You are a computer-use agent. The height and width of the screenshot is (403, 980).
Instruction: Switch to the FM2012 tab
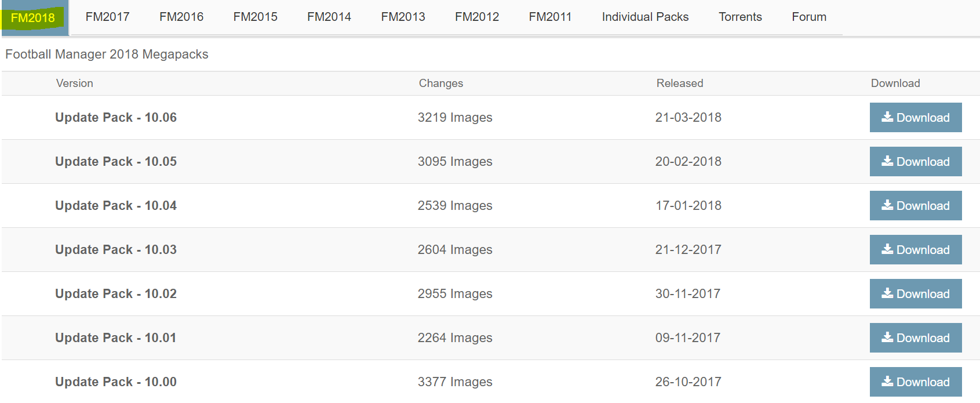[477, 17]
